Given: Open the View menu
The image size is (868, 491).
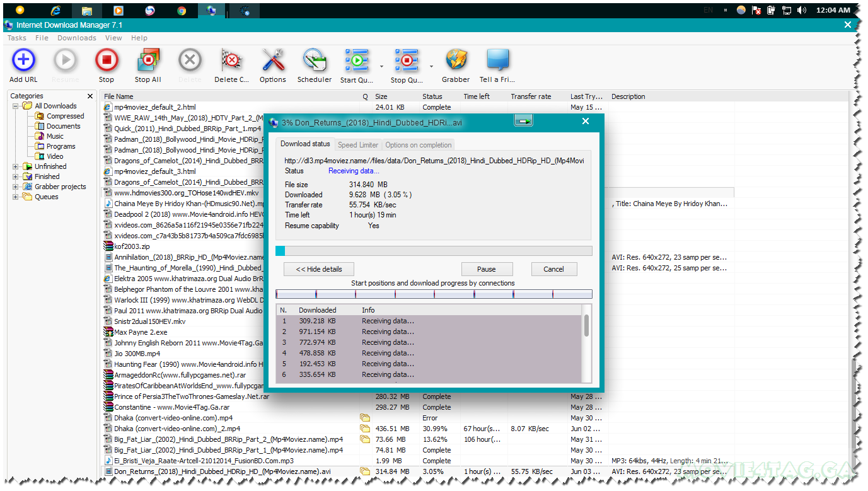Looking at the screenshot, I should pyautogui.click(x=113, y=38).
